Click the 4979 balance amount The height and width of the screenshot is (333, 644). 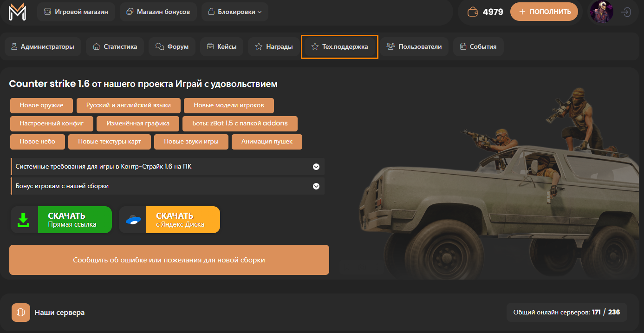point(493,12)
